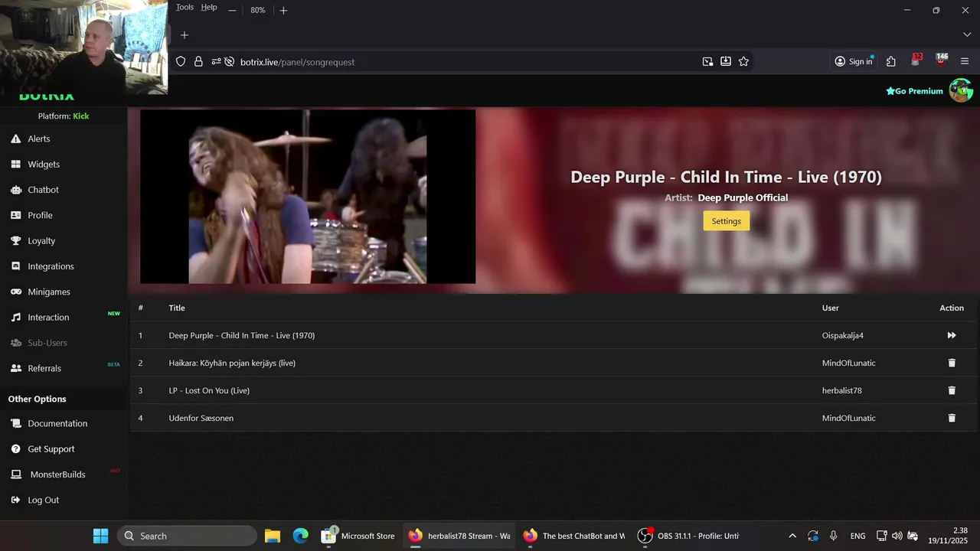Open the Tools menu
The image size is (980, 551).
(185, 8)
